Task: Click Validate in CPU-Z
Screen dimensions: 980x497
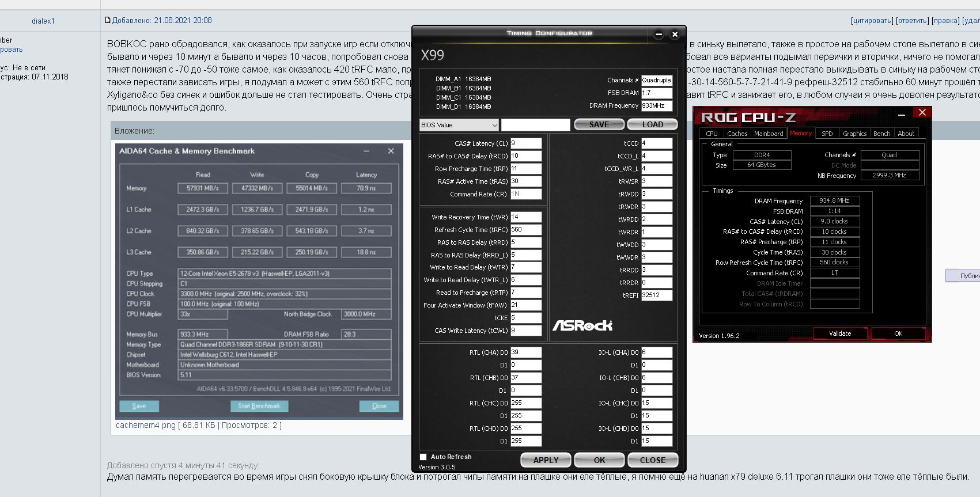Action: pyautogui.click(x=840, y=333)
